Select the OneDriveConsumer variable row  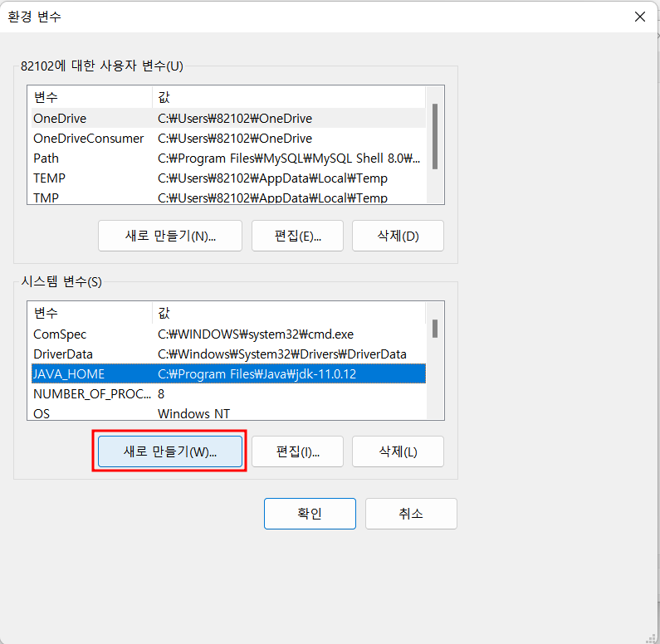pyautogui.click(x=228, y=138)
